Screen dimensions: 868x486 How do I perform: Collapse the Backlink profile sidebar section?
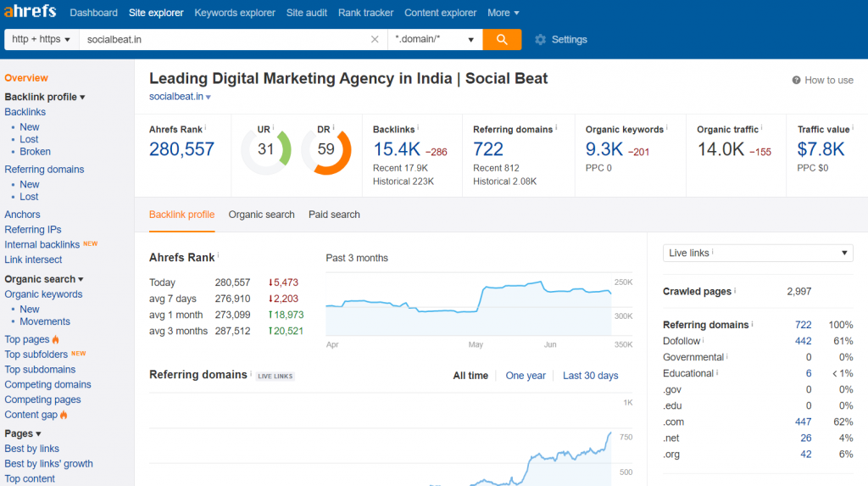pos(45,97)
